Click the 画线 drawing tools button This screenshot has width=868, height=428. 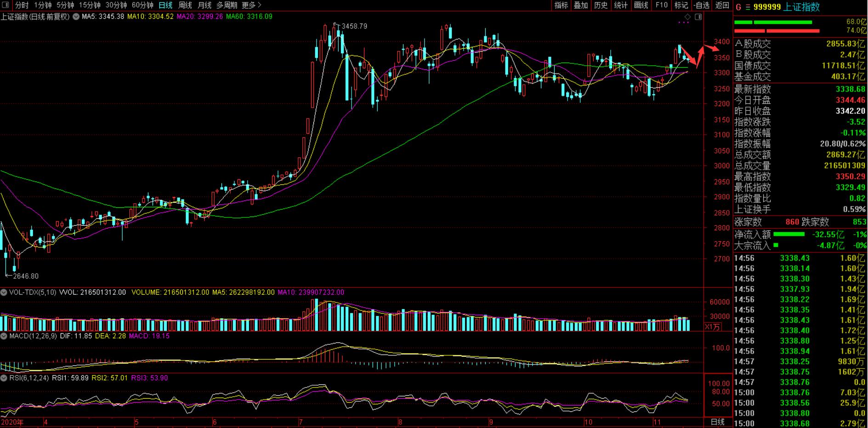point(641,5)
